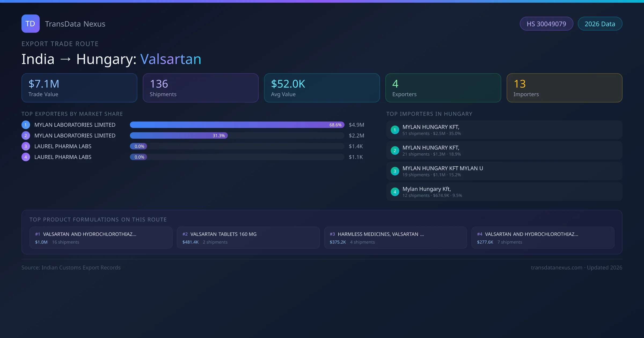
Task: Click importer rank 4 green badge
Action: pyautogui.click(x=395, y=192)
